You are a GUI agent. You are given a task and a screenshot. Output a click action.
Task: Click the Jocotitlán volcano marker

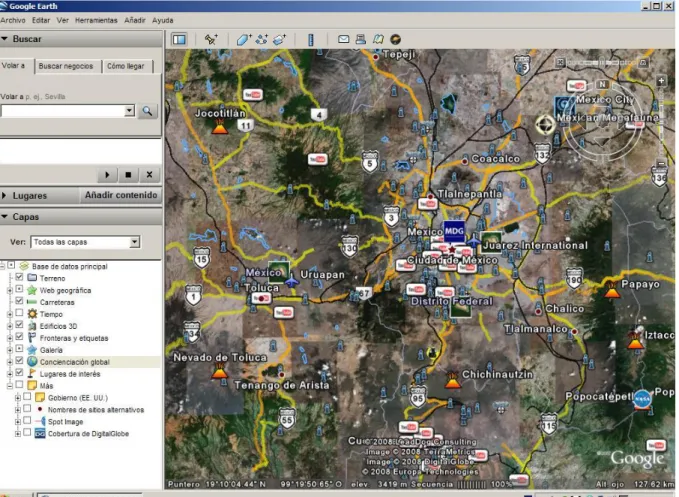(220, 126)
